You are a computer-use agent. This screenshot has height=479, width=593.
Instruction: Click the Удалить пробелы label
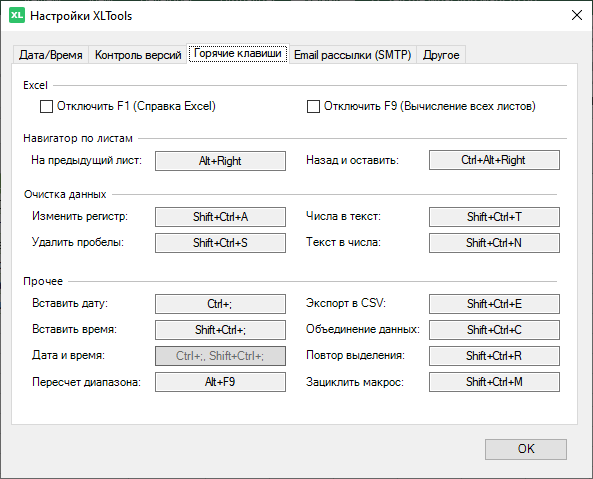pyautogui.click(x=78, y=242)
